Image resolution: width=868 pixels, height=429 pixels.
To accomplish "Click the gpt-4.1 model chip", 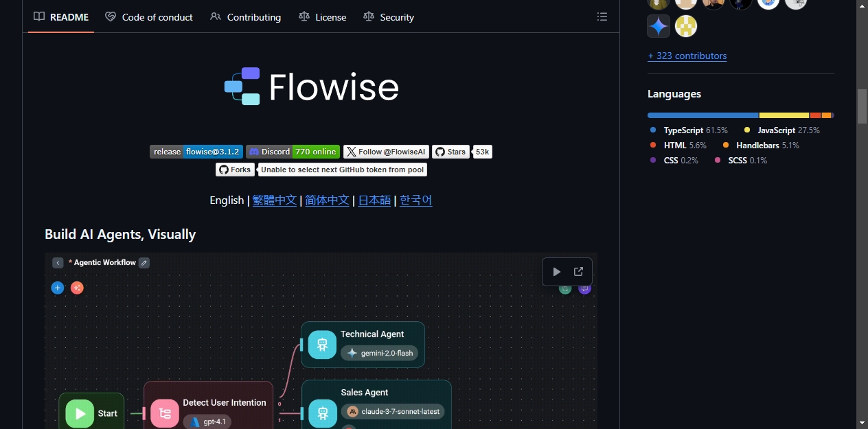I will [x=207, y=421].
